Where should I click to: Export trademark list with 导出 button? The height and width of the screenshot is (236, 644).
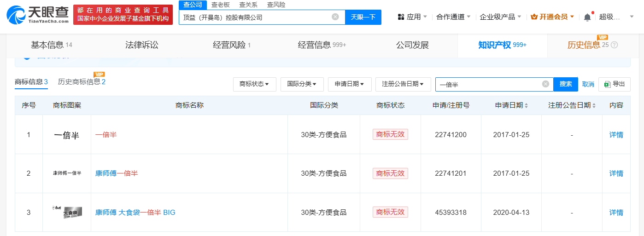[x=615, y=84]
